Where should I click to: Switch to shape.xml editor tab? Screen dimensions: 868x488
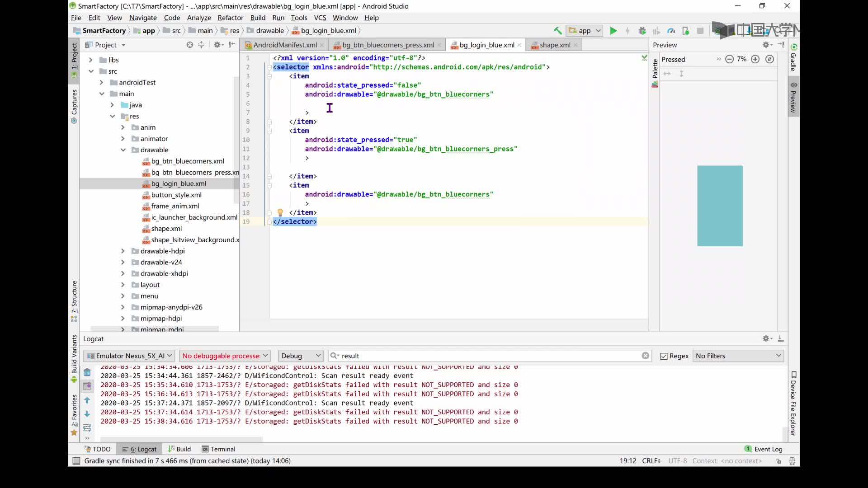(555, 45)
